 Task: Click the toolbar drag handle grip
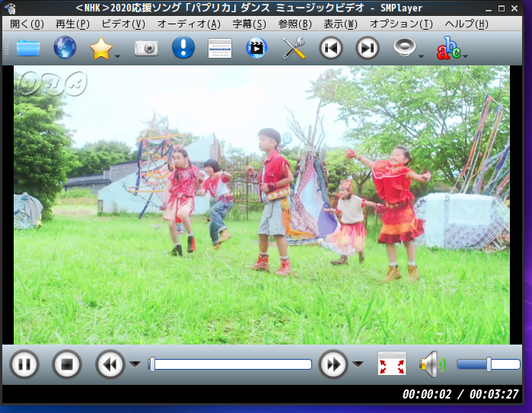tap(6, 48)
